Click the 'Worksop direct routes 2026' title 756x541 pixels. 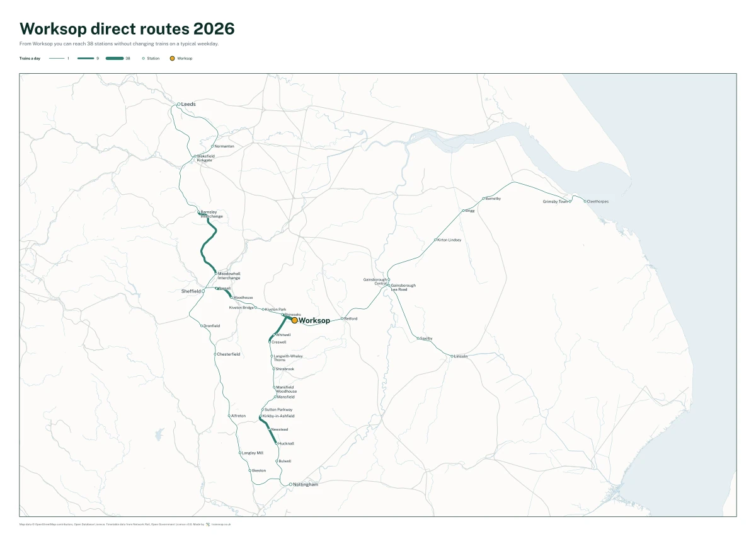tap(127, 28)
